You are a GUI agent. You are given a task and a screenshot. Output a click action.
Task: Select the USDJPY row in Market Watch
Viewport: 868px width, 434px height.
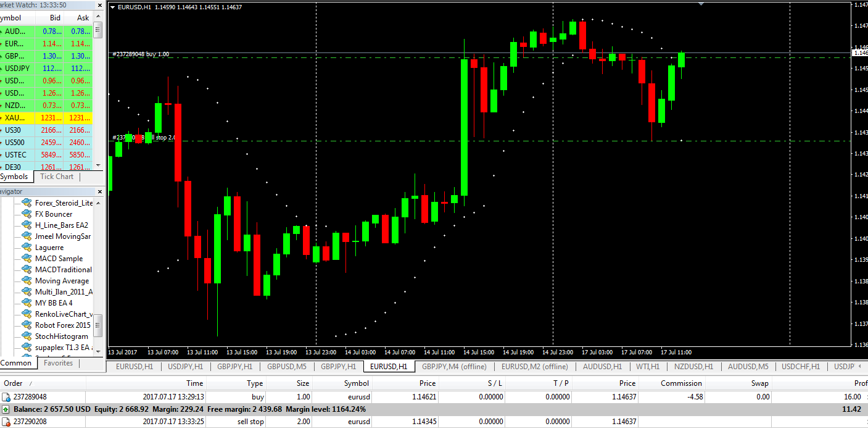[x=46, y=68]
